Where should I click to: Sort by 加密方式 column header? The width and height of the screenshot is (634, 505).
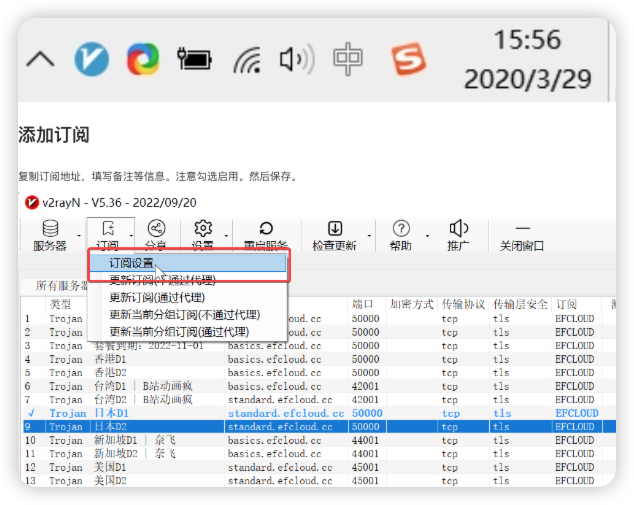412,304
